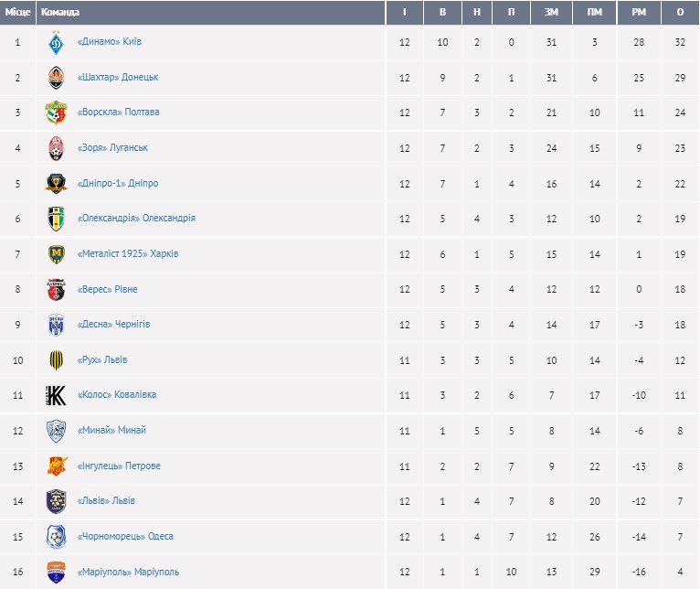Click the Dynamo Kyiv club logo

[57, 42]
